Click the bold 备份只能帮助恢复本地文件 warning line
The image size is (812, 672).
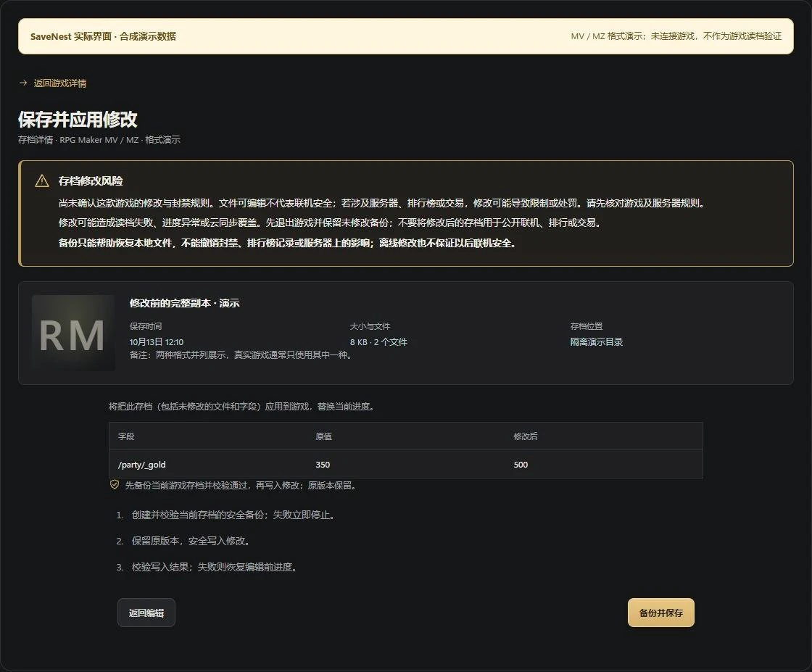click(287, 243)
